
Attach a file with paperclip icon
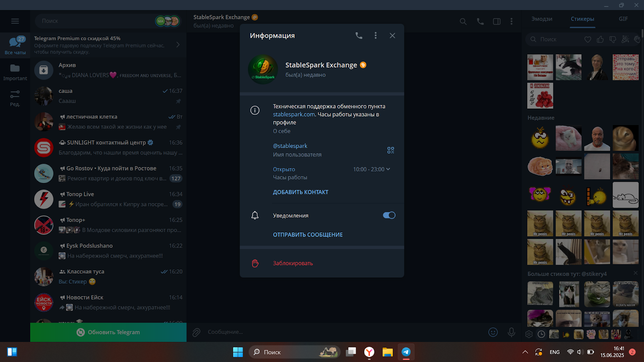tap(196, 332)
